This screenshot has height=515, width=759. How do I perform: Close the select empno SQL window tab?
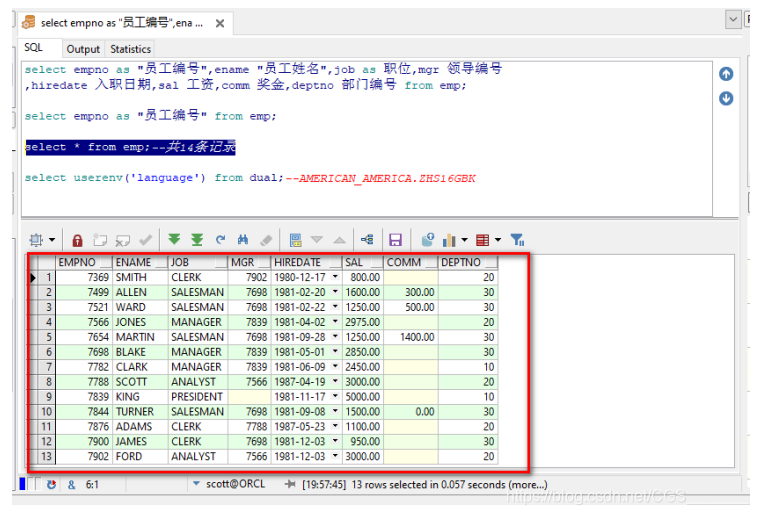pos(220,23)
